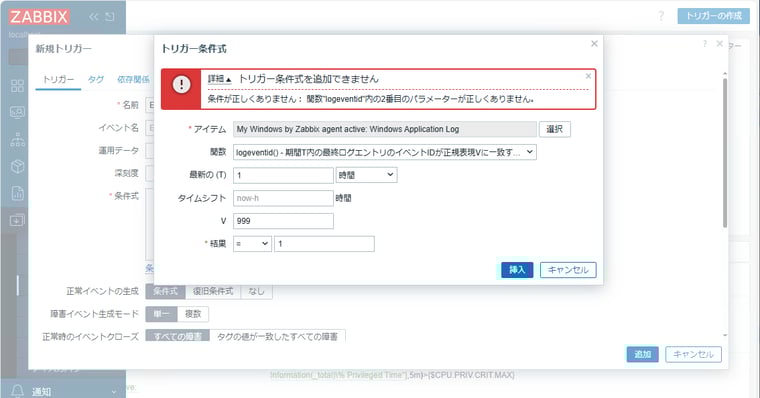Open the 時間 unit dropdown for 最新の (T)
The width and height of the screenshot is (760, 398).
tap(366, 175)
